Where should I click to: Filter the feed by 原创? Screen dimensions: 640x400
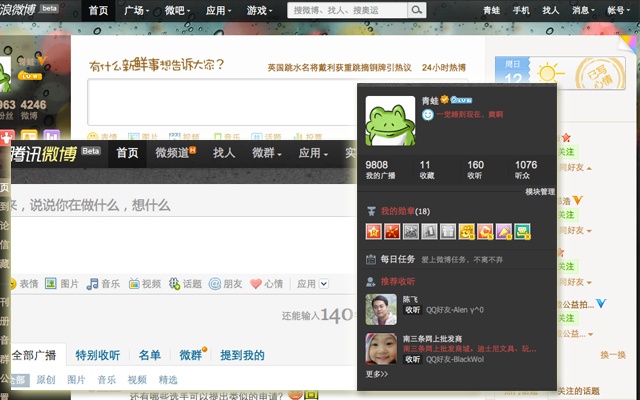coord(46,380)
